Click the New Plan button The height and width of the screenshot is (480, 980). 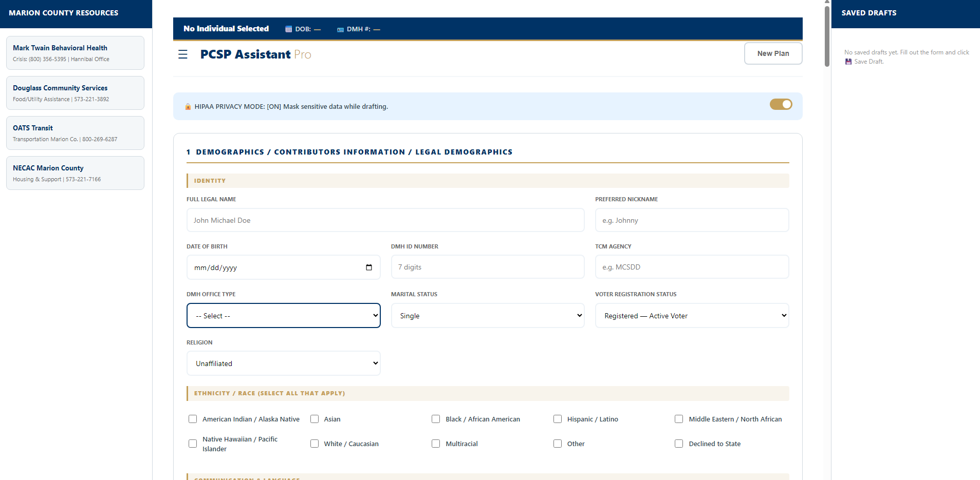tap(773, 53)
